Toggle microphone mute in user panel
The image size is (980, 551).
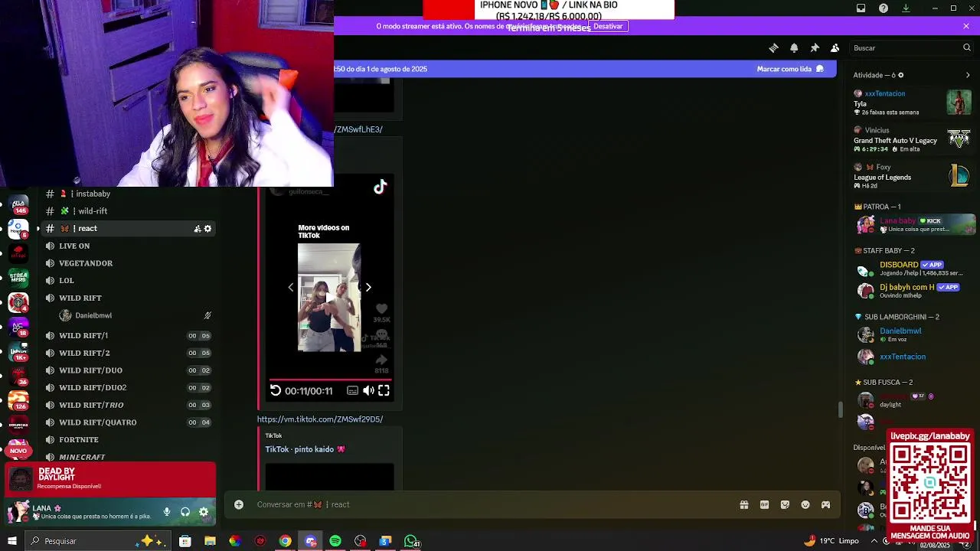(167, 512)
